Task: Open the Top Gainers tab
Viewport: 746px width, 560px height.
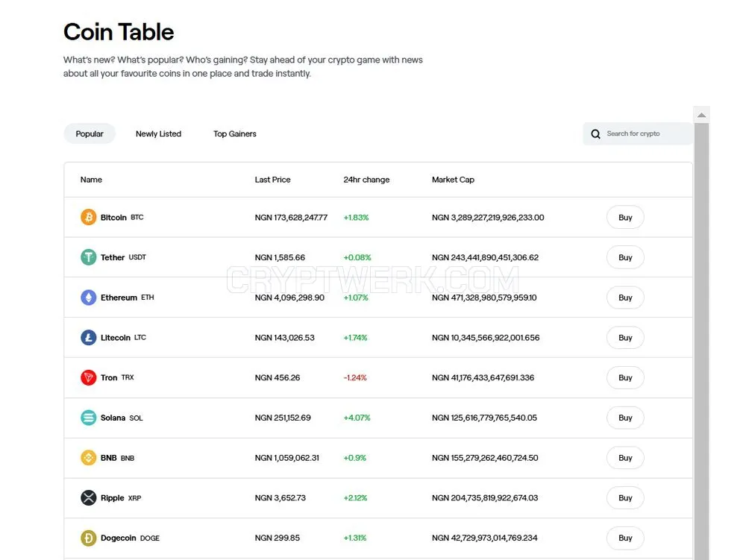Action: [234, 133]
